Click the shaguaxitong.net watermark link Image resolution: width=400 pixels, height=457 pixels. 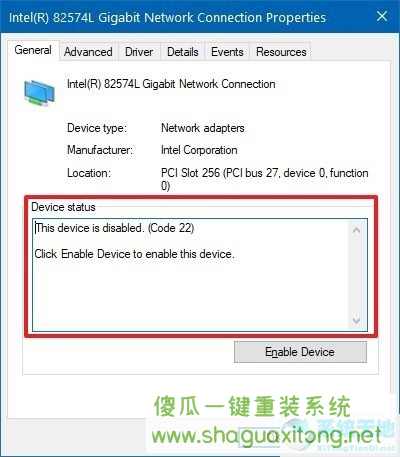coord(266,435)
